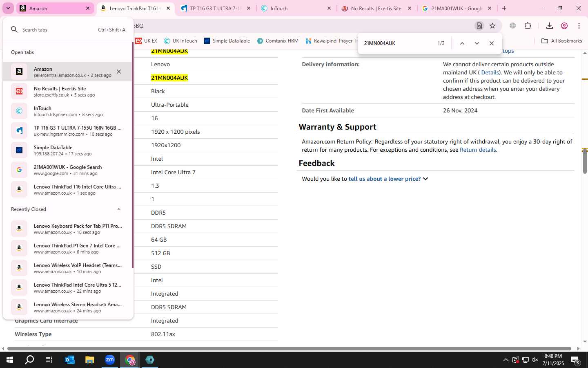Reopen Lenovo Keyboard Pack for Tab P11 Pro
Screen dimensions: 588x368
[x=68, y=229]
